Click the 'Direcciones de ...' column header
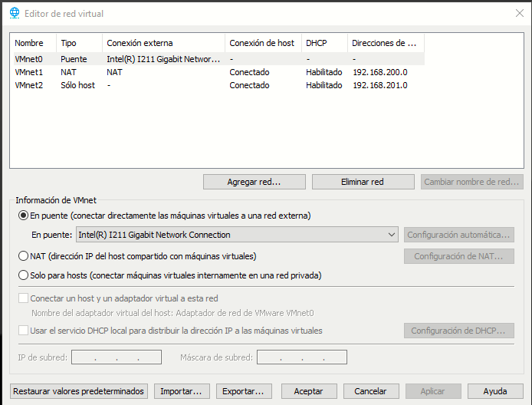532x405 pixels. click(x=386, y=43)
